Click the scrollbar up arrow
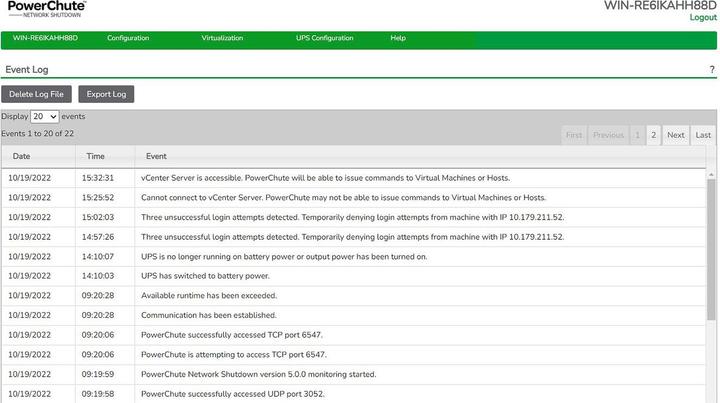Viewport: 720px width, 403px height. [711, 174]
